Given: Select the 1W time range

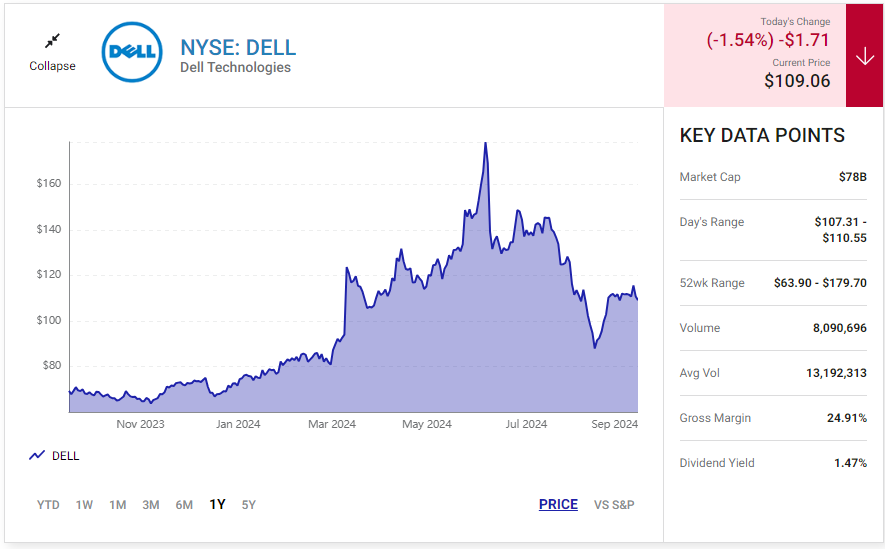Looking at the screenshot, I should [84, 505].
